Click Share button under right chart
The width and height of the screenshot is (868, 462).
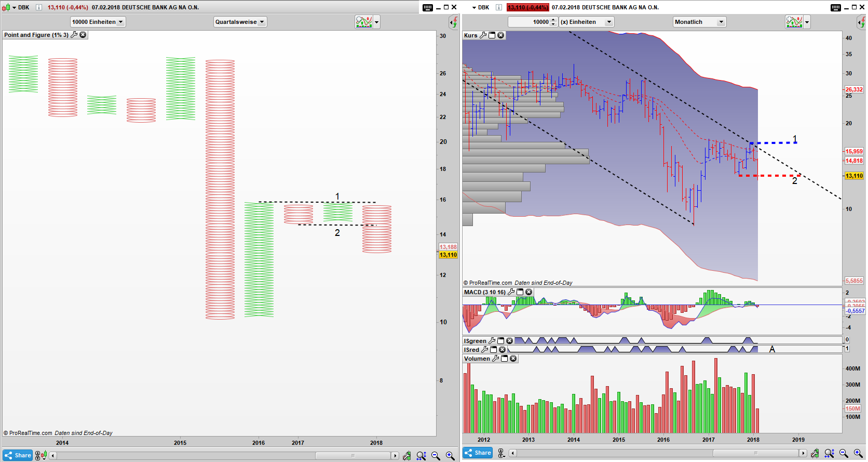pyautogui.click(x=478, y=453)
